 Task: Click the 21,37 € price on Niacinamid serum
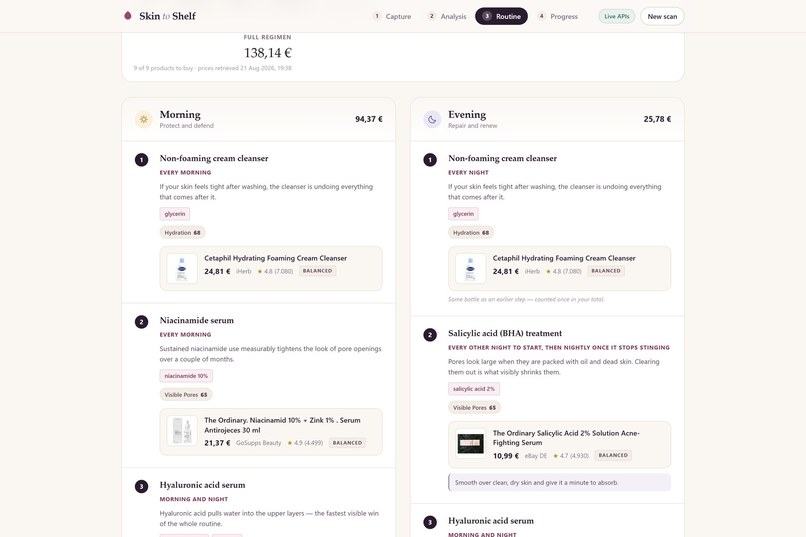[217, 442]
